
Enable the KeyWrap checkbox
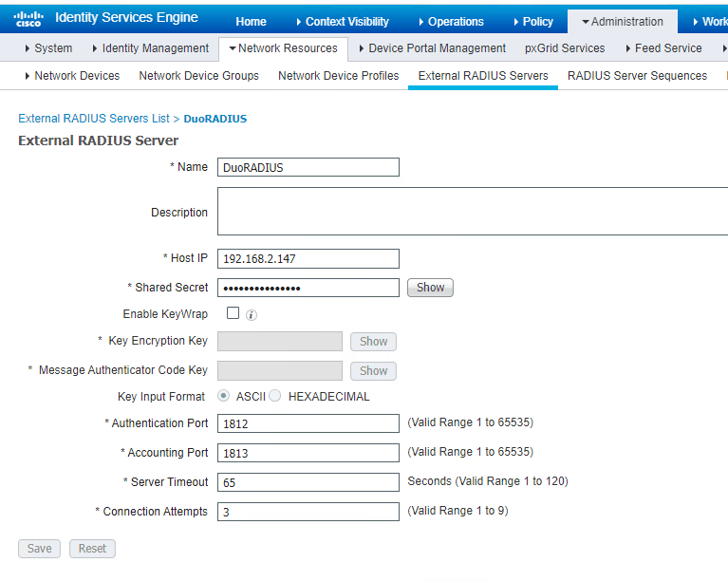point(233,313)
